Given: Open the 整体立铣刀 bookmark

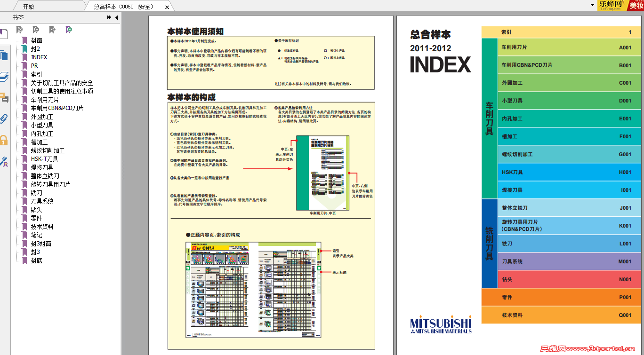Looking at the screenshot, I should coord(45,176).
